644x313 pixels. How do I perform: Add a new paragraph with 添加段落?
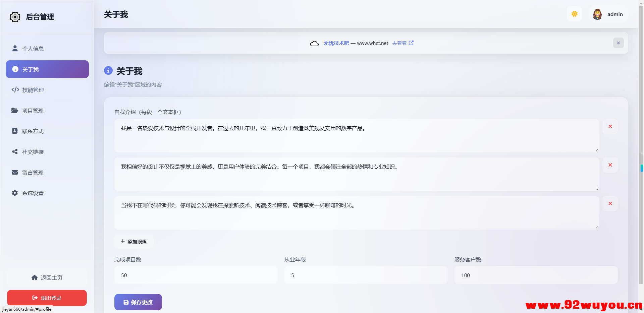click(133, 241)
